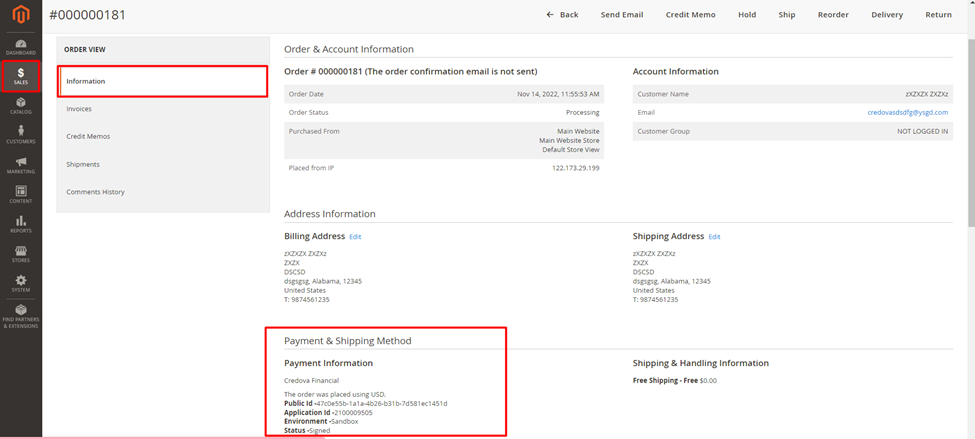Open the System gear icon

[x=21, y=284]
